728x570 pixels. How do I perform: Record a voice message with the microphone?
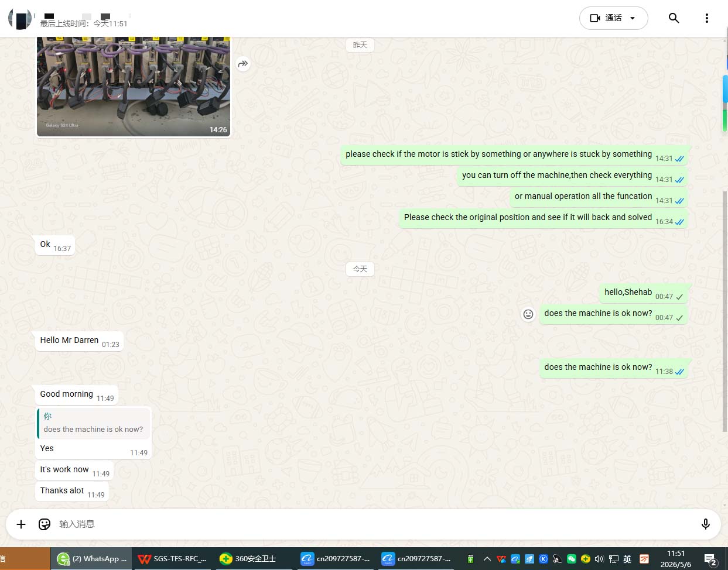click(x=706, y=524)
